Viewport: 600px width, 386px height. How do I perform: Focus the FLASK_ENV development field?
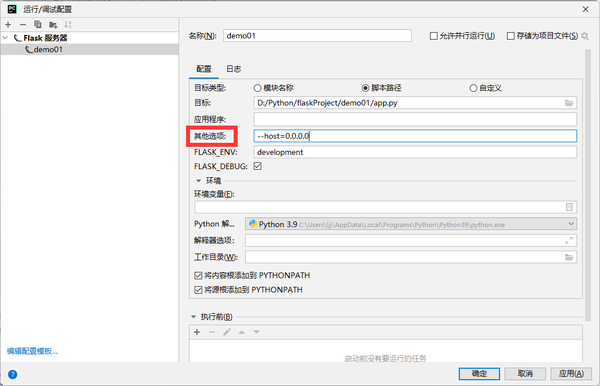pos(415,152)
